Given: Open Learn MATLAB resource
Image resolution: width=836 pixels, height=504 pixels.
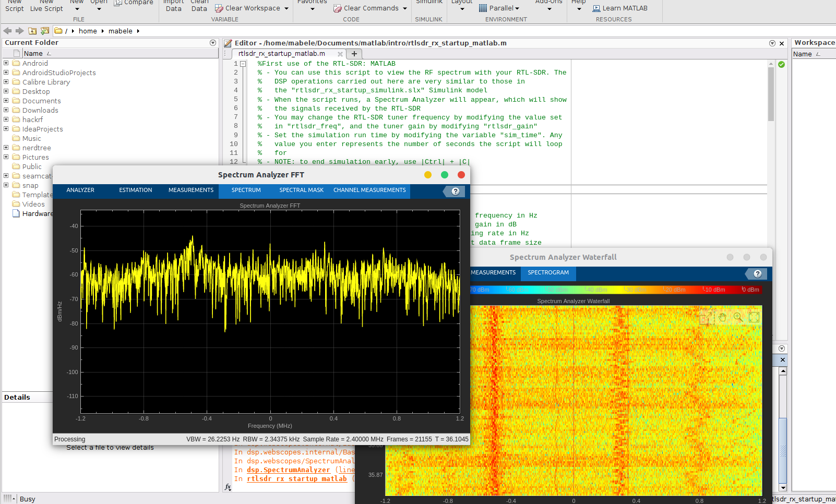Looking at the screenshot, I should pos(620,8).
